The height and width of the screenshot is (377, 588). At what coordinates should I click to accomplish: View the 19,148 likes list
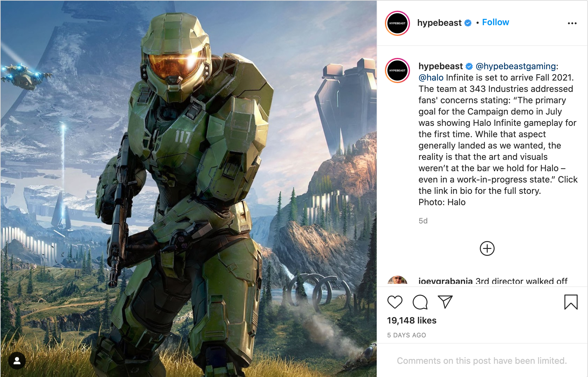tap(412, 320)
